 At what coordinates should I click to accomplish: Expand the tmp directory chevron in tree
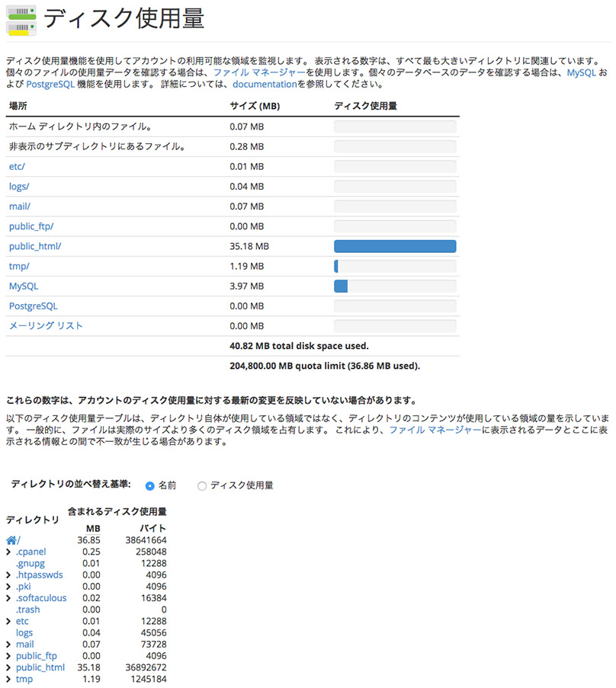pos(8,680)
